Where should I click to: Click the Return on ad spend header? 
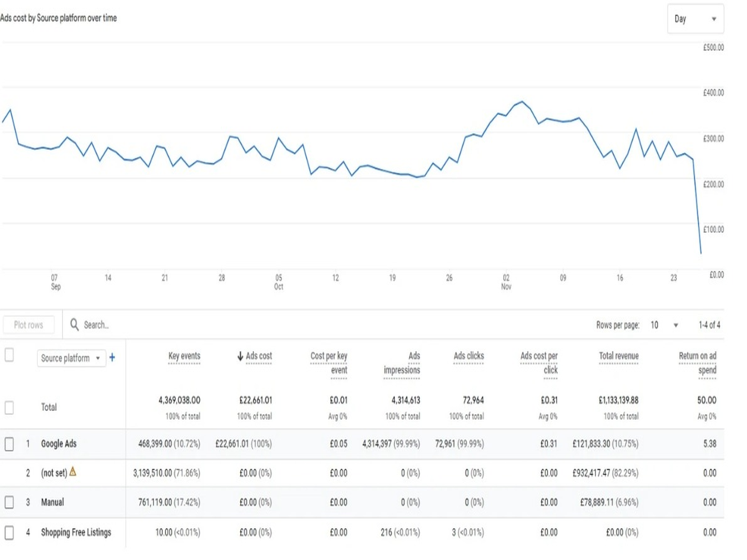[698, 363]
